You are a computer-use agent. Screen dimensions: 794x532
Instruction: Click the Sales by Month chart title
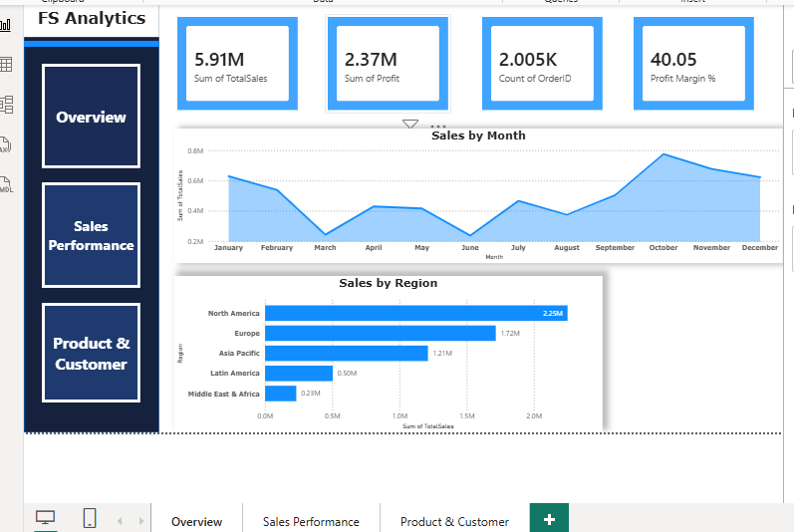(x=478, y=135)
